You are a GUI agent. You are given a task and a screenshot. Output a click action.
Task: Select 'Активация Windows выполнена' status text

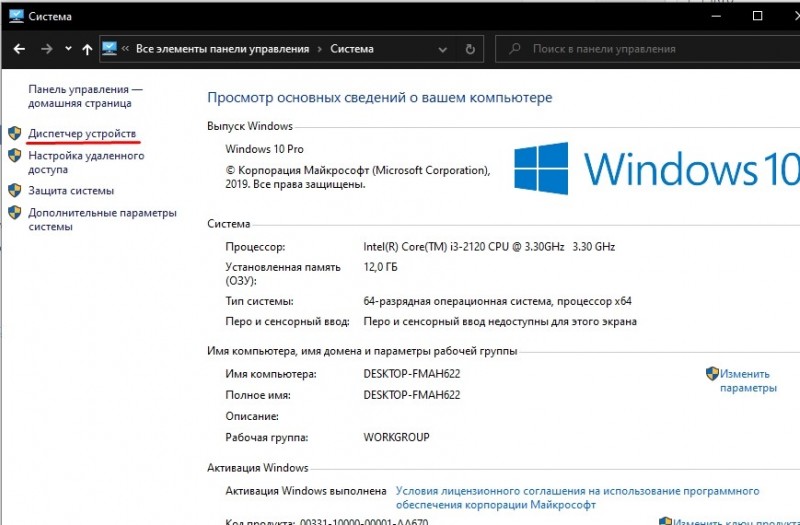pos(306,491)
